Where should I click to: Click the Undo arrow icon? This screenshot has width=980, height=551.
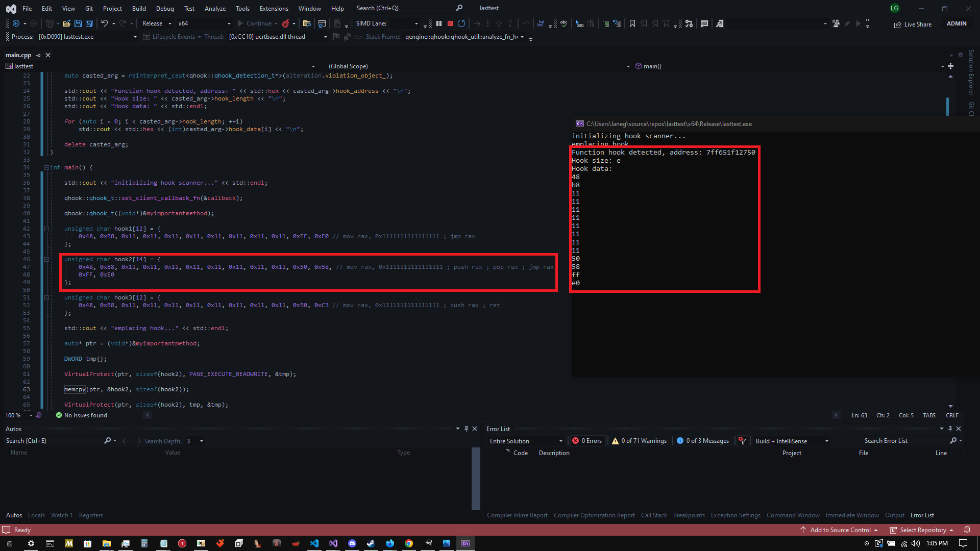(x=104, y=23)
